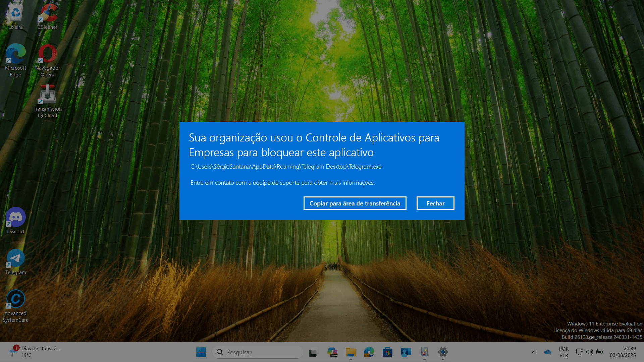
Task: Open the battery status tray icon
Action: [600, 352]
